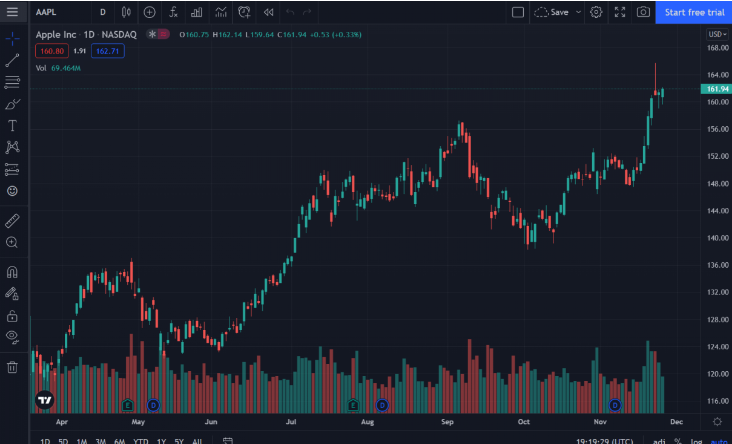
Task: Select the patterns drawing tool
Action: 13,147
